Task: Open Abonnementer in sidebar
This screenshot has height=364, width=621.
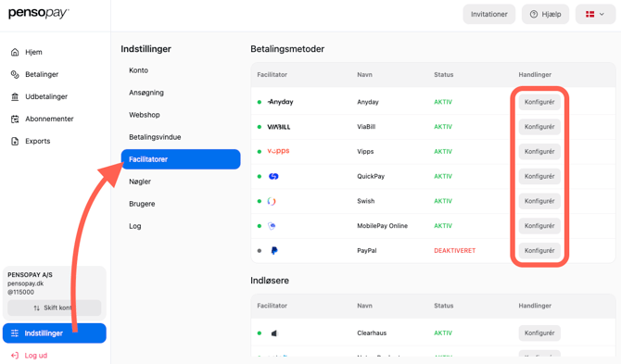Action: 42,119
